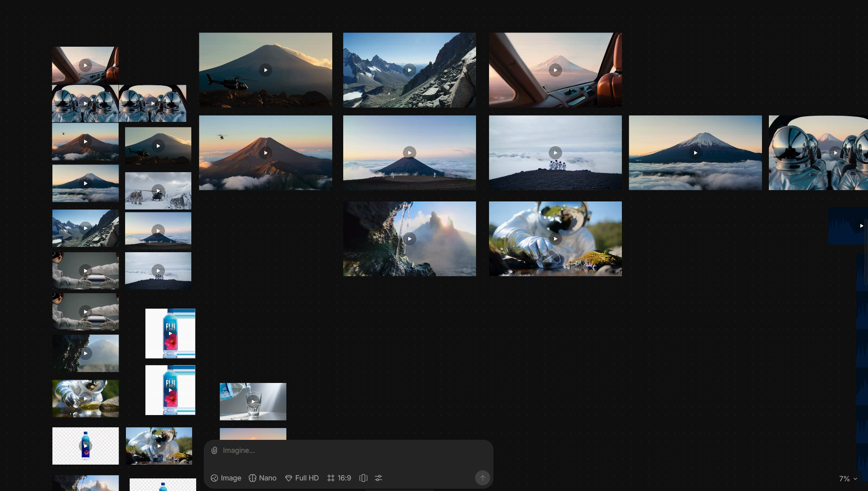Open the 7% zoom level dropdown
The image size is (868, 491).
tap(848, 479)
